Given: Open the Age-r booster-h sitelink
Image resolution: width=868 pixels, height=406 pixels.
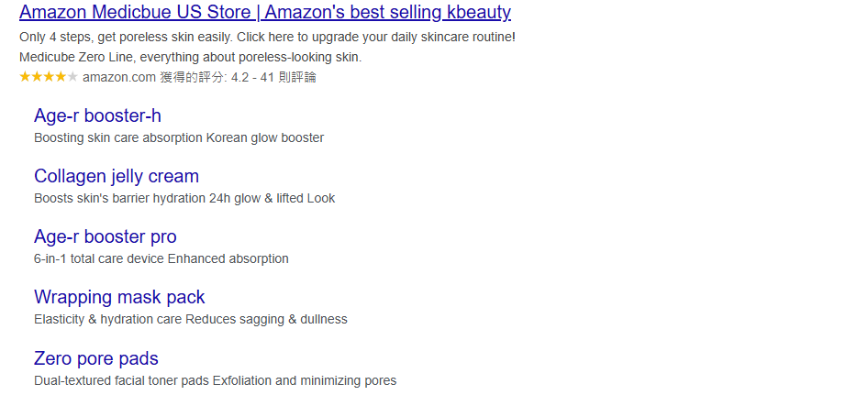Looking at the screenshot, I should (97, 115).
